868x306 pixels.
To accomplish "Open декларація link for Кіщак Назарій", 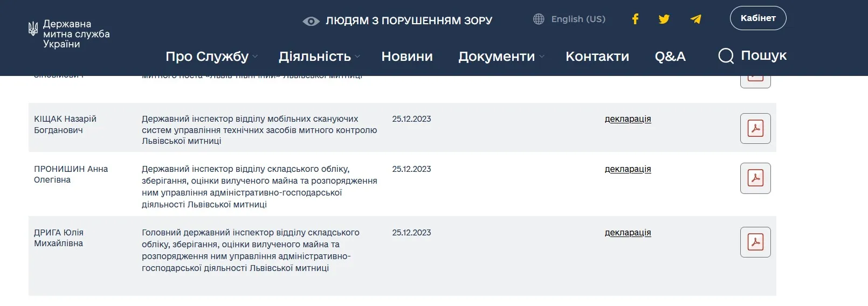I will 628,119.
